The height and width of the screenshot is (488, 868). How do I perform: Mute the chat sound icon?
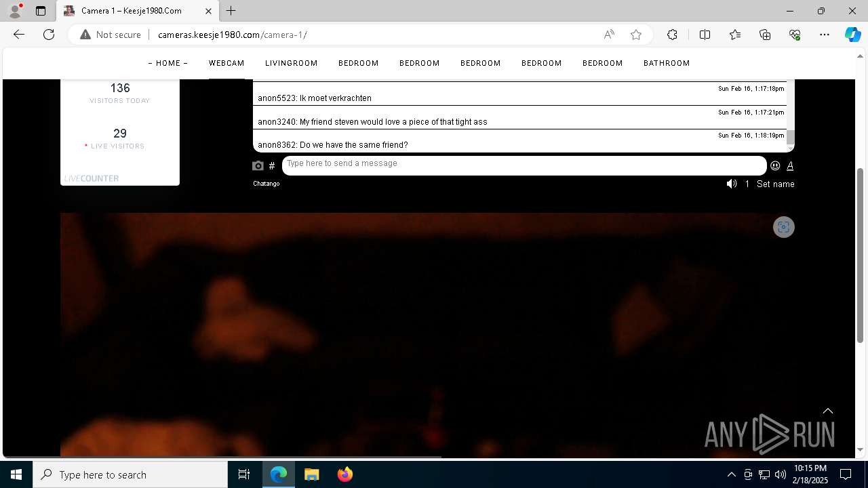732,184
